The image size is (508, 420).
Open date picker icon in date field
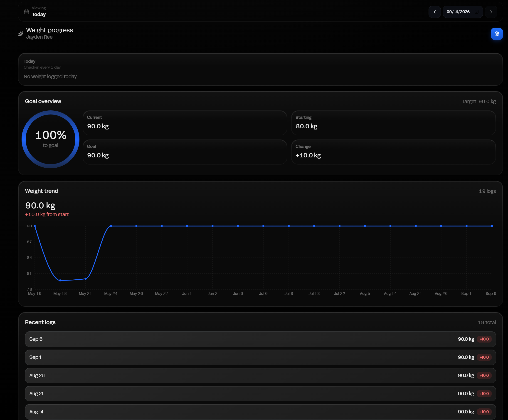tap(477, 12)
